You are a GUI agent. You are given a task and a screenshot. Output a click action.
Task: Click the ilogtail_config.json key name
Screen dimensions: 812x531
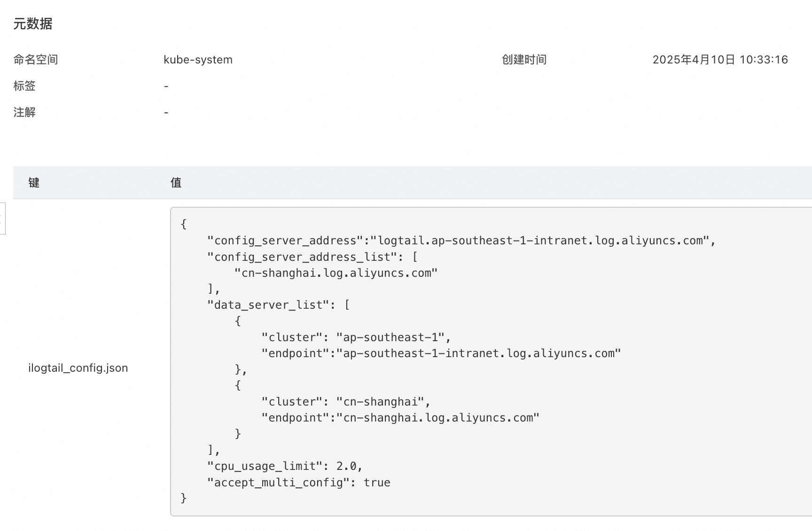point(78,368)
